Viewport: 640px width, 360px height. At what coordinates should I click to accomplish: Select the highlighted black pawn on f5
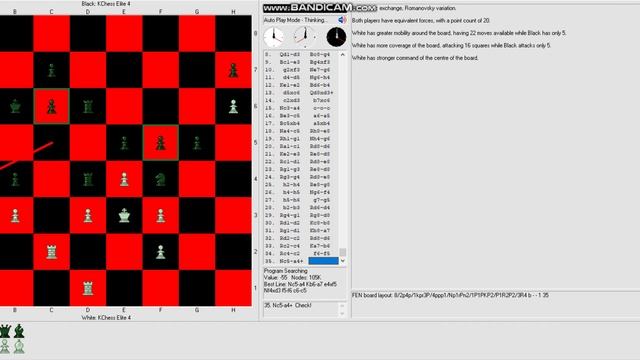[x=160, y=143]
